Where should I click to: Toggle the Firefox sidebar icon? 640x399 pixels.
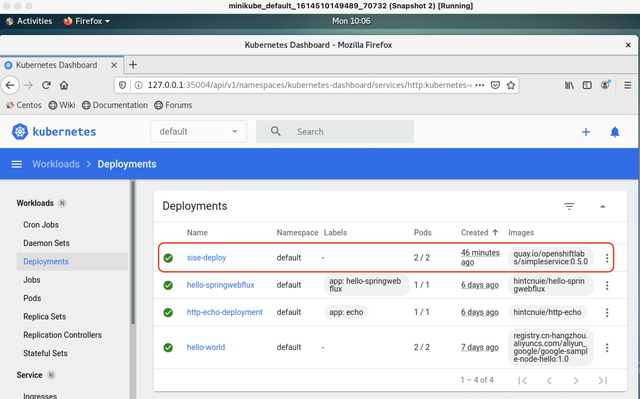[x=587, y=85]
